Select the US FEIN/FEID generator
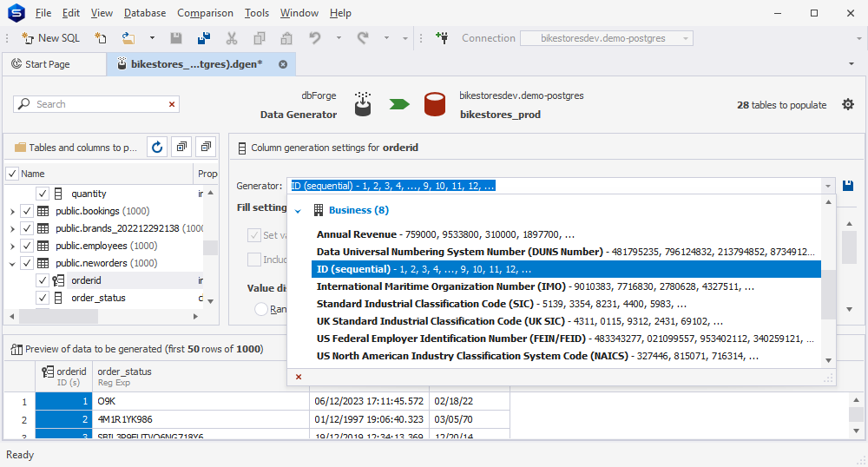 click(566, 339)
